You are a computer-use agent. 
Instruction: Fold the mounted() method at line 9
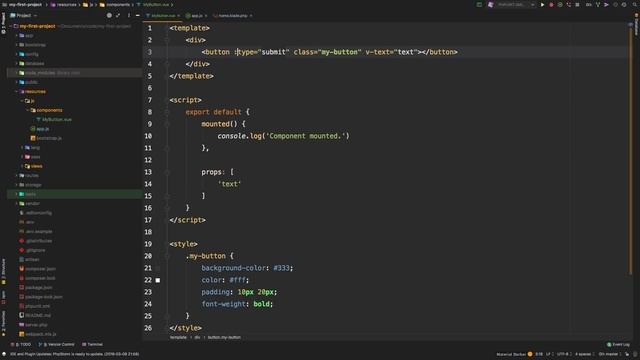pyautogui.click(x=167, y=124)
